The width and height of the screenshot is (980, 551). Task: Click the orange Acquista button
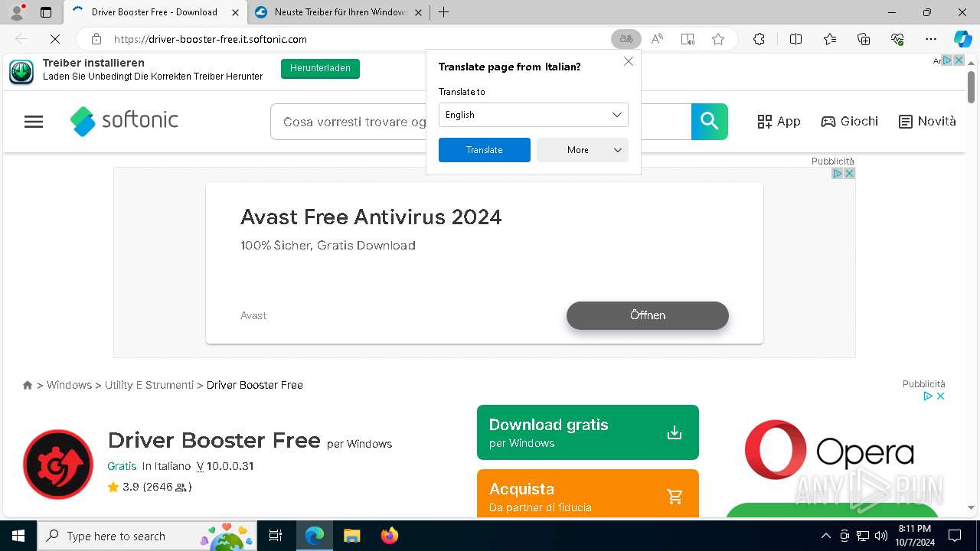[588, 494]
